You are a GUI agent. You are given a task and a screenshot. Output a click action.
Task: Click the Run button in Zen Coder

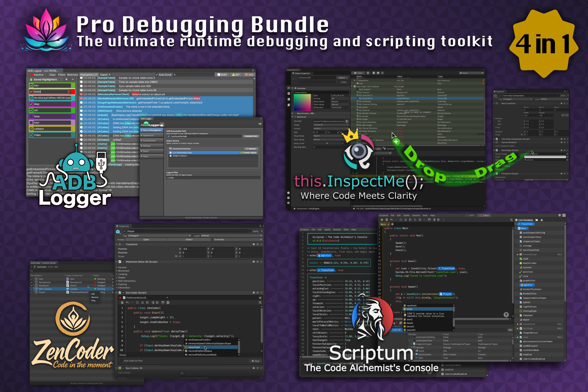point(256,361)
